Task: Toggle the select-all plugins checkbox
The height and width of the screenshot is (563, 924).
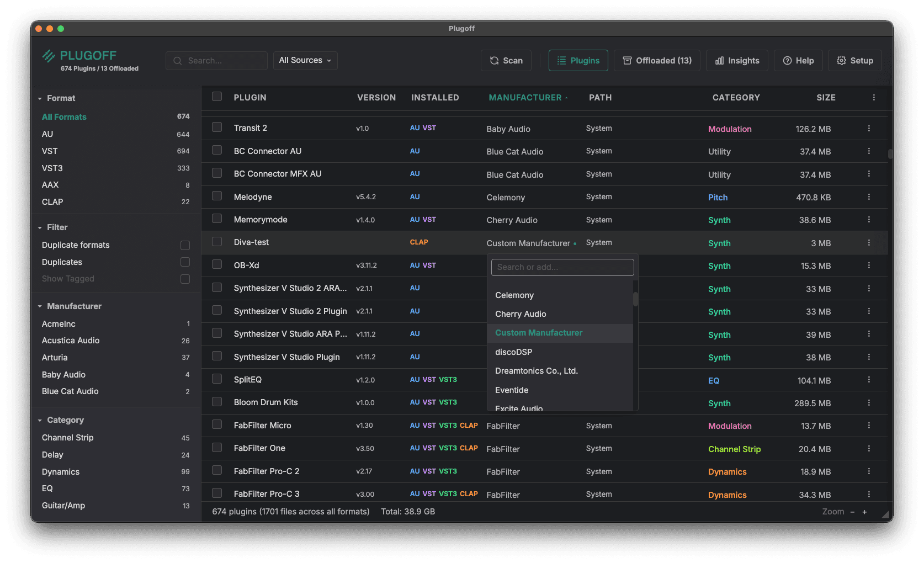Action: 217,97
